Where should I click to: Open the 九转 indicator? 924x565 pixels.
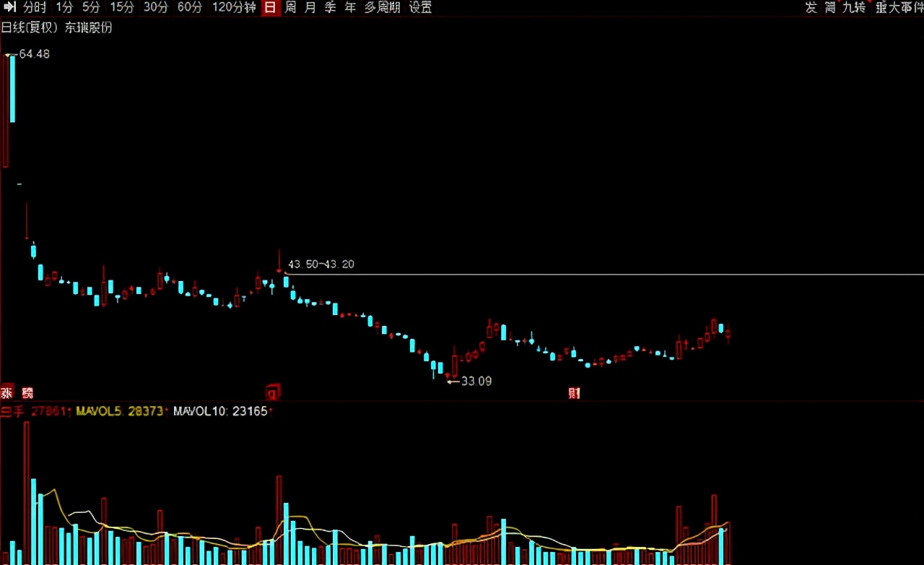(x=854, y=7)
